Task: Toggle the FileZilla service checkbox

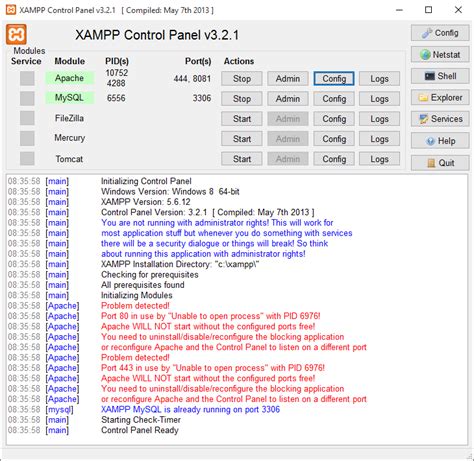Action: click(x=27, y=118)
